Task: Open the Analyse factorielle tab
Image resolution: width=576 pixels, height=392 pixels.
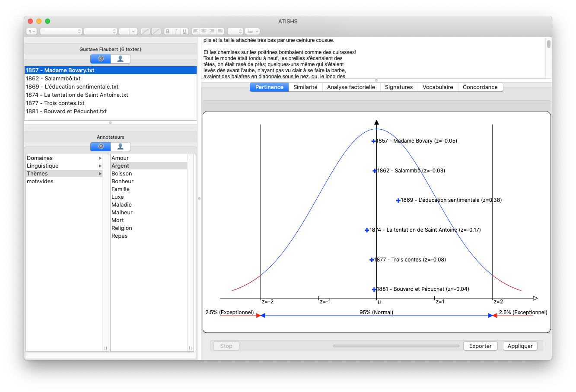Action: (351, 87)
